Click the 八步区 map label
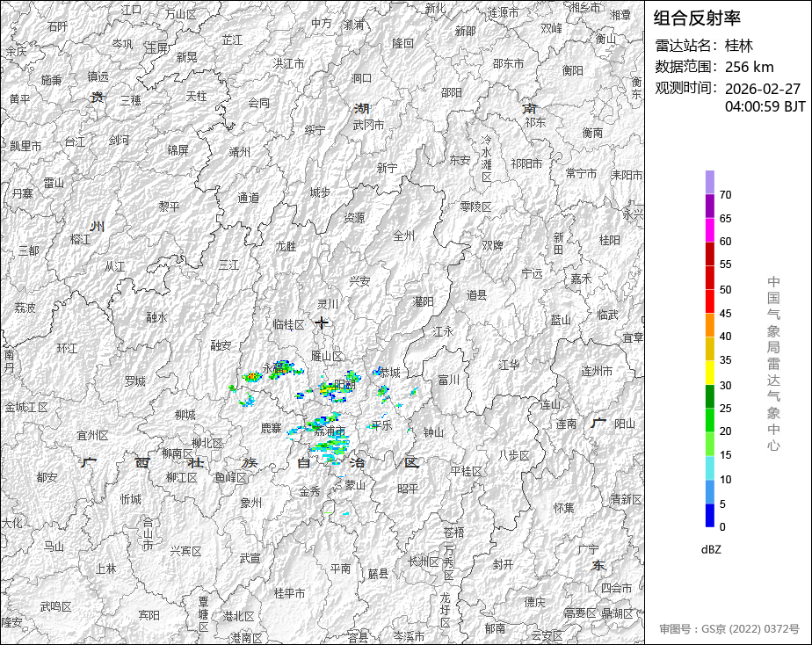 click(x=514, y=455)
